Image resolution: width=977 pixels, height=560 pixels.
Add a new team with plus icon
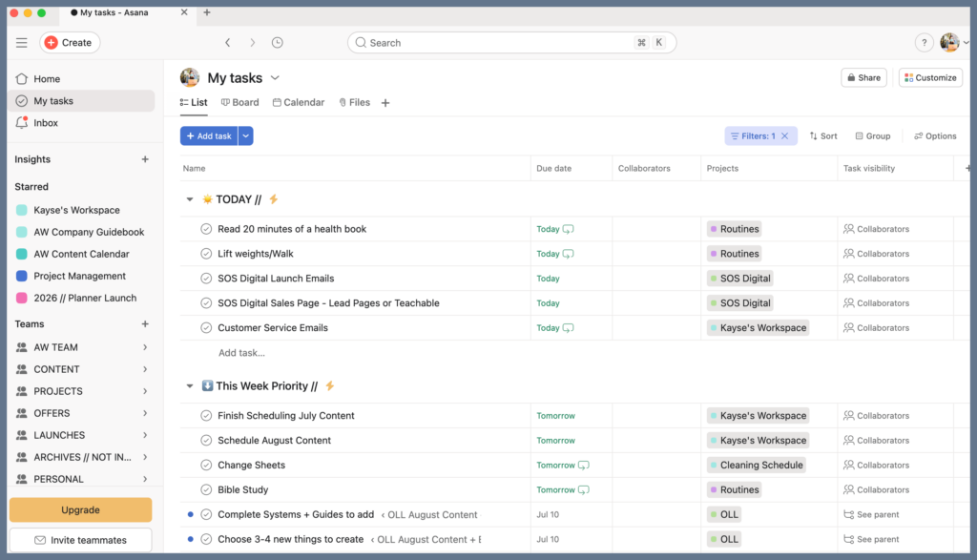[x=145, y=324]
